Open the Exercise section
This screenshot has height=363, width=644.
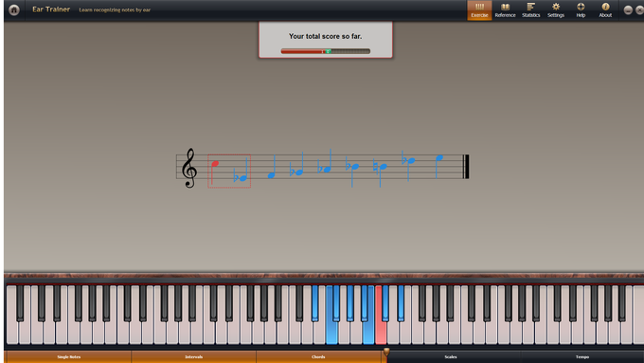tap(479, 10)
